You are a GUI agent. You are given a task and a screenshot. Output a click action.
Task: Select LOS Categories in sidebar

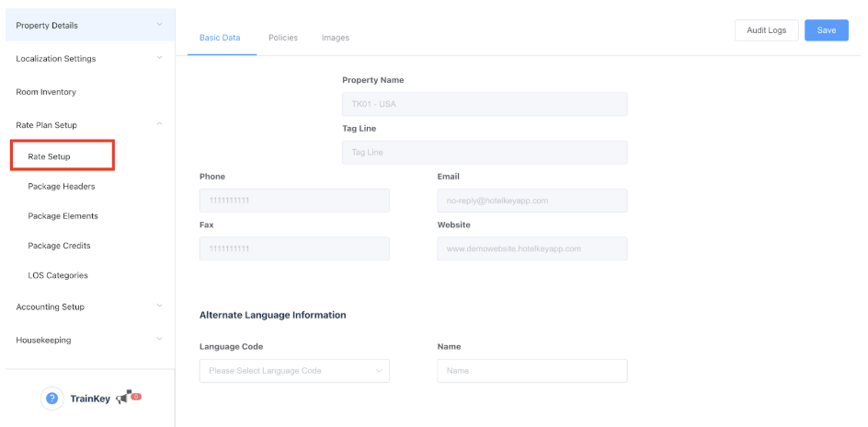[58, 275]
